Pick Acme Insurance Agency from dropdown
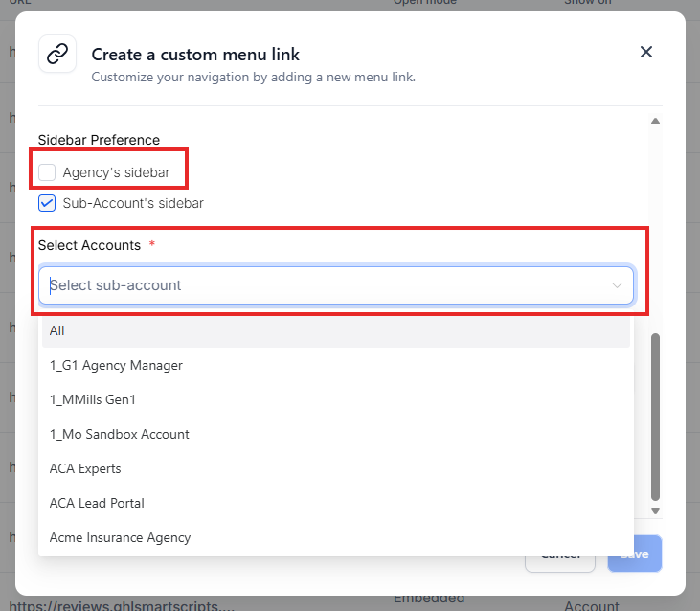This screenshot has width=700, height=611. (120, 537)
